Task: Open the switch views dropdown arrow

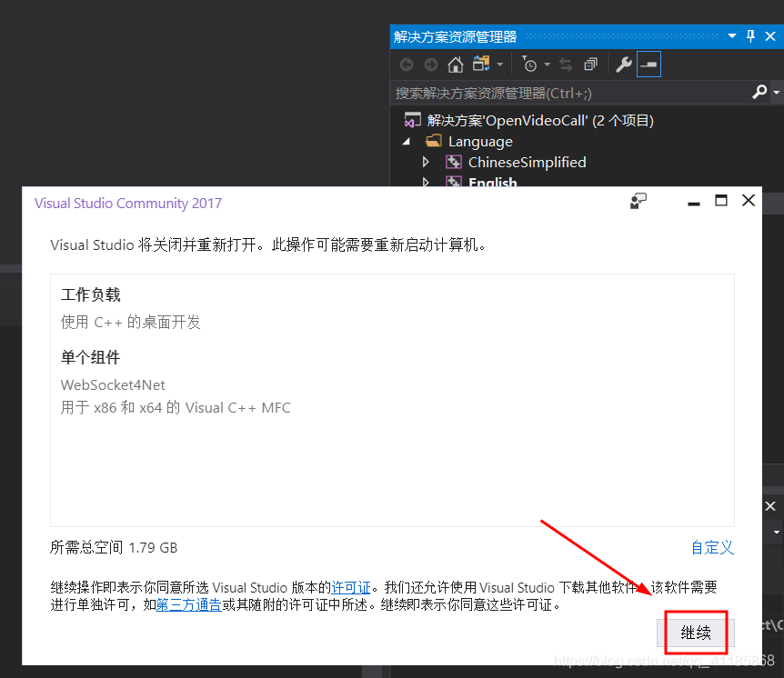Action: pos(498,65)
